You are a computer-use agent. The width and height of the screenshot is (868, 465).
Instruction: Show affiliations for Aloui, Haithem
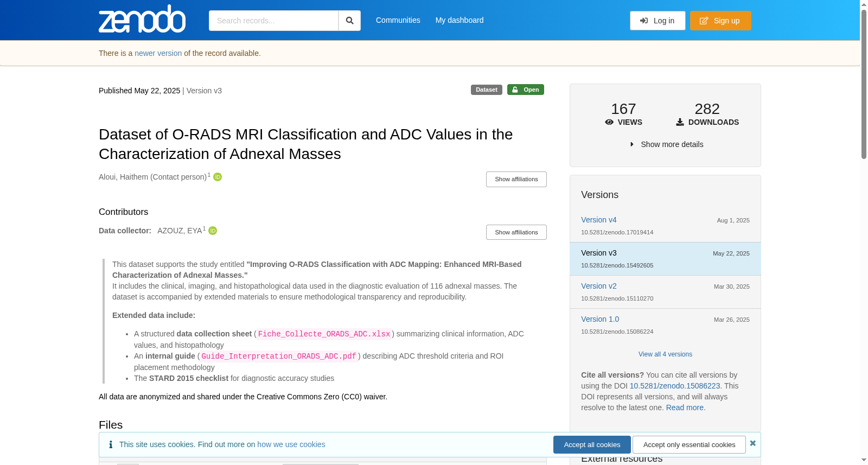(x=516, y=179)
